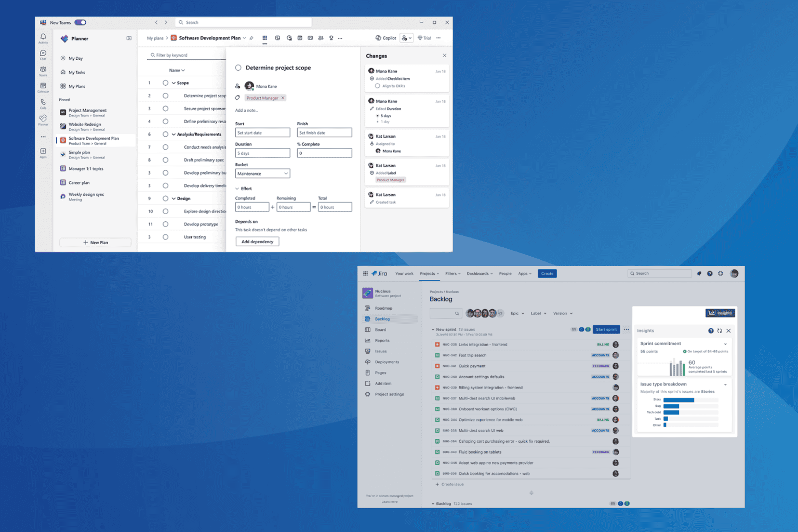Mark the Design row complete
Screen dimensions: 798x532
click(165, 198)
